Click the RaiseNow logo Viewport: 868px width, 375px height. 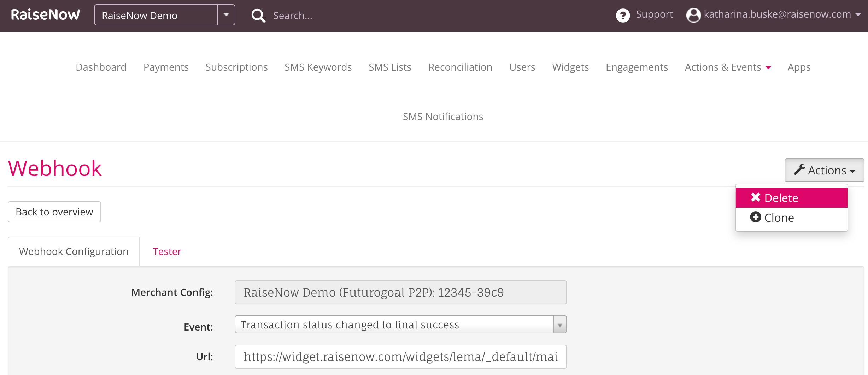[x=45, y=15]
